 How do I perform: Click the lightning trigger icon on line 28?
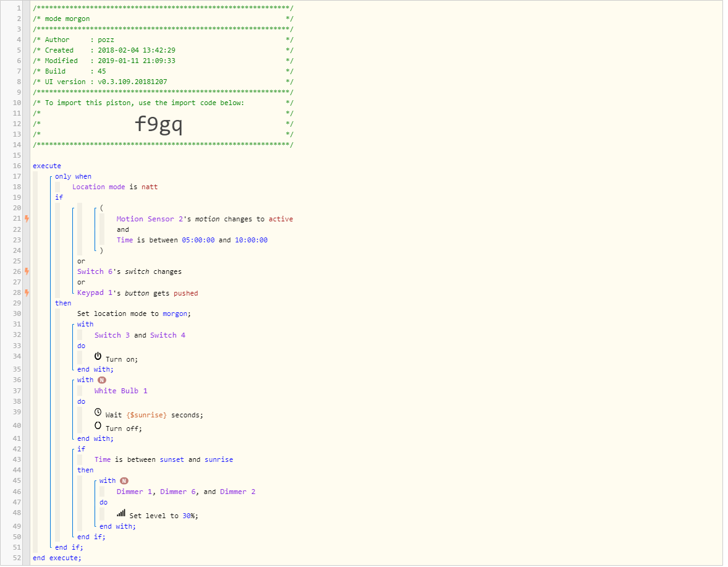pyautogui.click(x=27, y=292)
